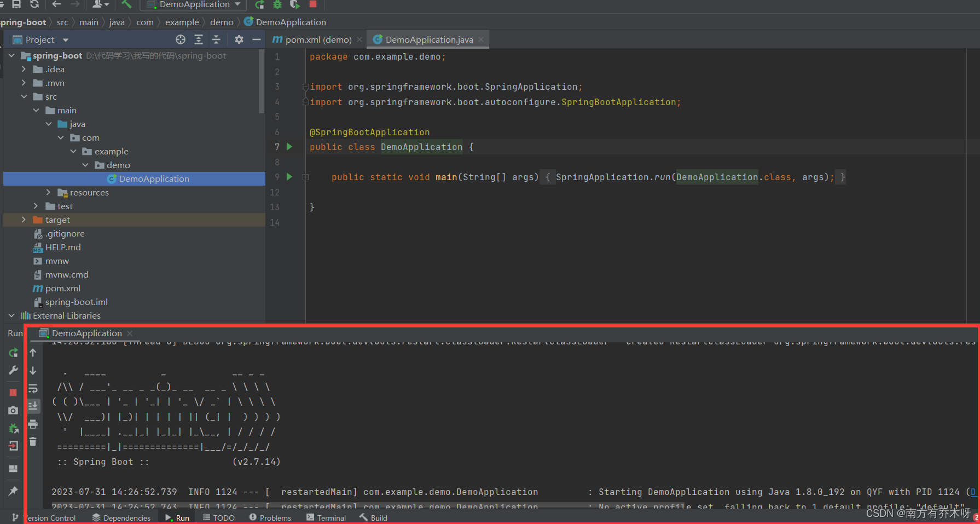Hide the Project tool window
980x524 pixels.
pos(256,39)
